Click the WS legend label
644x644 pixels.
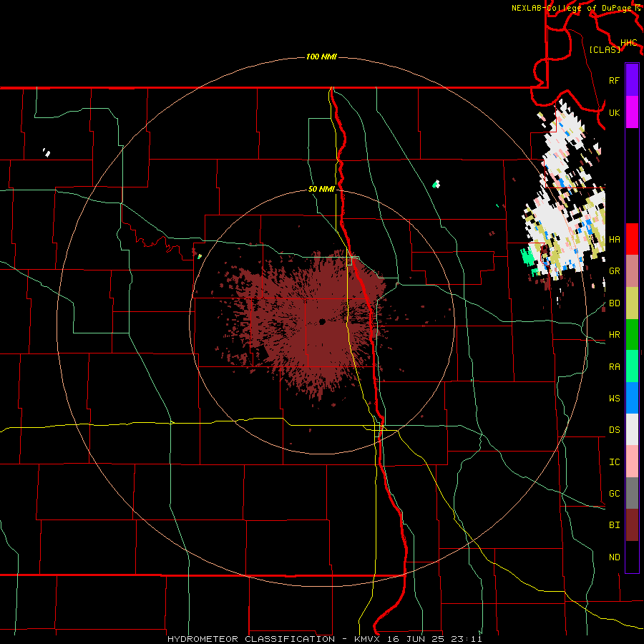[x=614, y=399]
